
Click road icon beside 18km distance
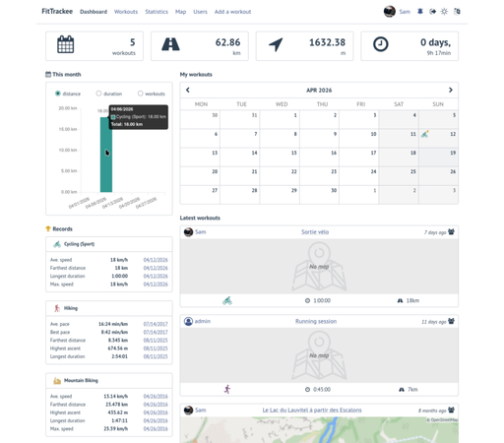point(400,300)
